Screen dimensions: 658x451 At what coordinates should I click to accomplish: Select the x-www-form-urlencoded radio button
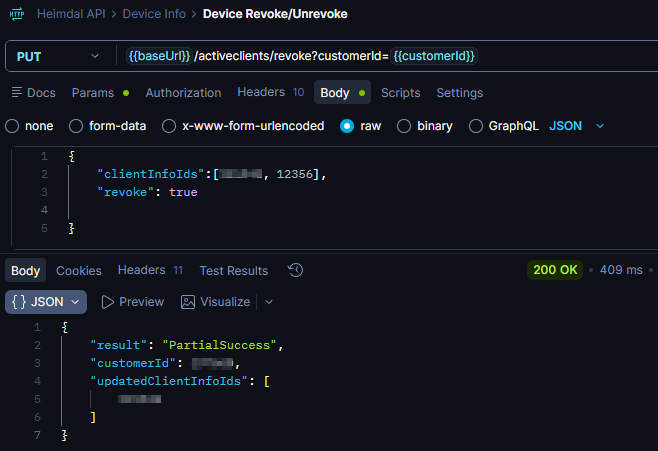[x=169, y=126]
